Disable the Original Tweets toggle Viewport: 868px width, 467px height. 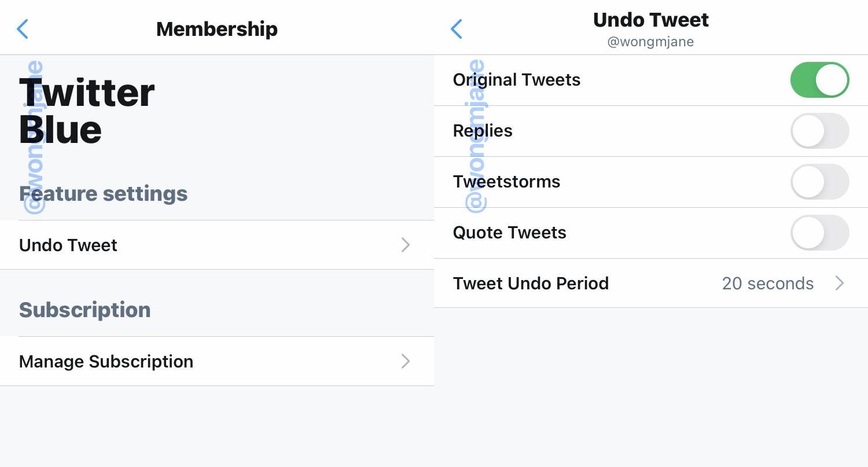click(820, 80)
